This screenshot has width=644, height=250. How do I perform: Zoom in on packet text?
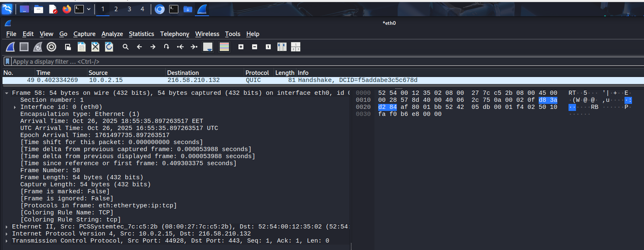[241, 47]
